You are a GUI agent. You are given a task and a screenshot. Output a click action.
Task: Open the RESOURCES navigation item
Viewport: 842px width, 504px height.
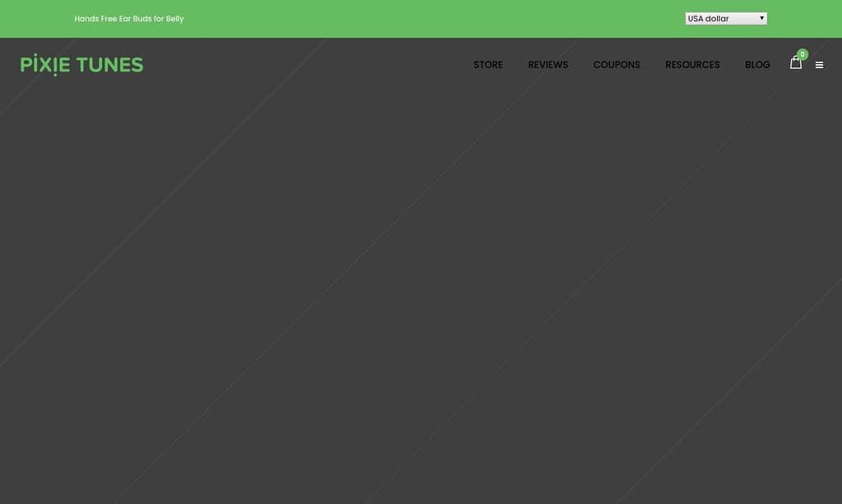coord(692,65)
